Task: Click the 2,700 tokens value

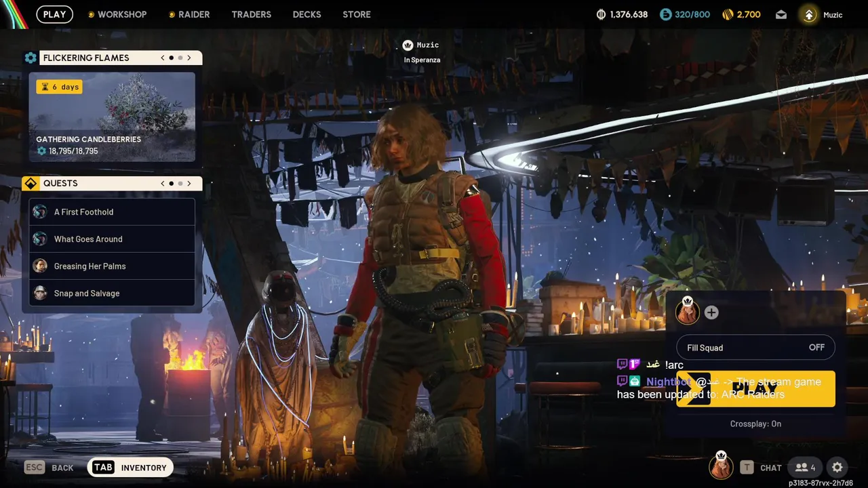Action: tap(749, 14)
